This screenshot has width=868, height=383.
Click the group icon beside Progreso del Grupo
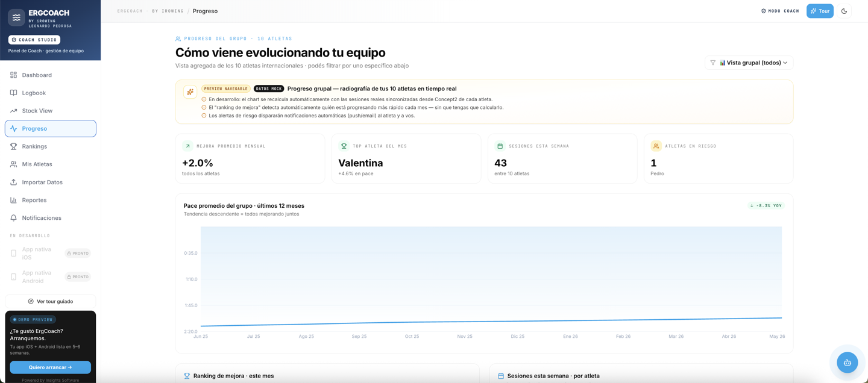click(178, 39)
